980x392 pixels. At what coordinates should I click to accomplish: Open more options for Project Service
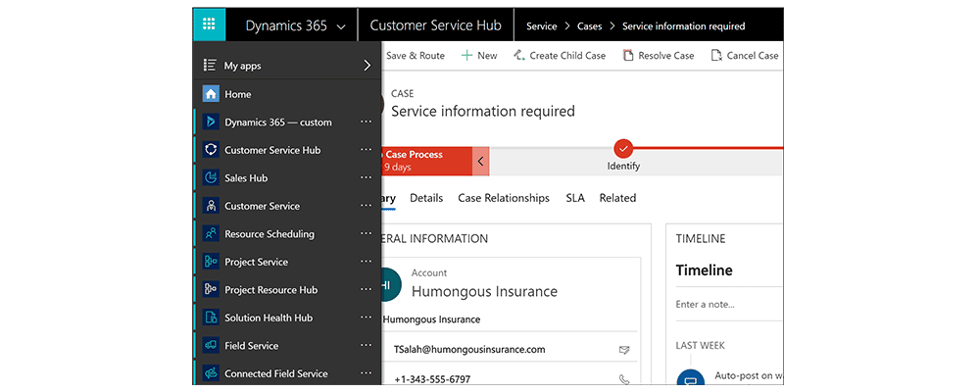point(367,262)
